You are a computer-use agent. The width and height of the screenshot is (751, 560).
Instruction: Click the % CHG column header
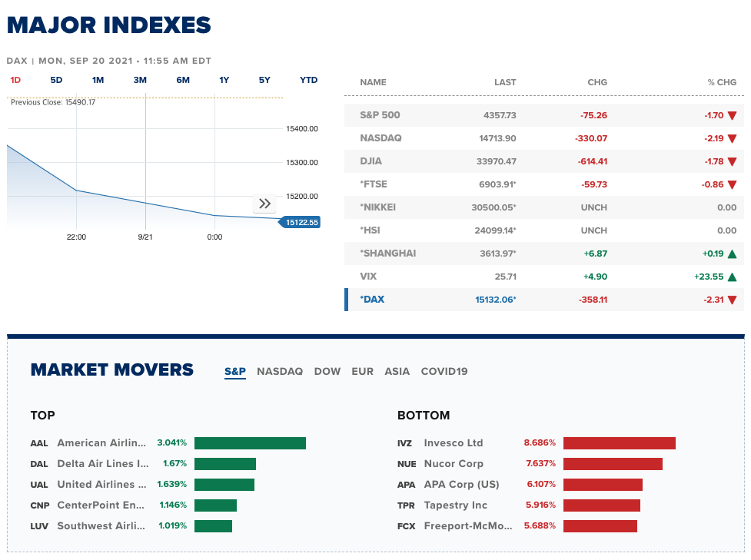723,82
